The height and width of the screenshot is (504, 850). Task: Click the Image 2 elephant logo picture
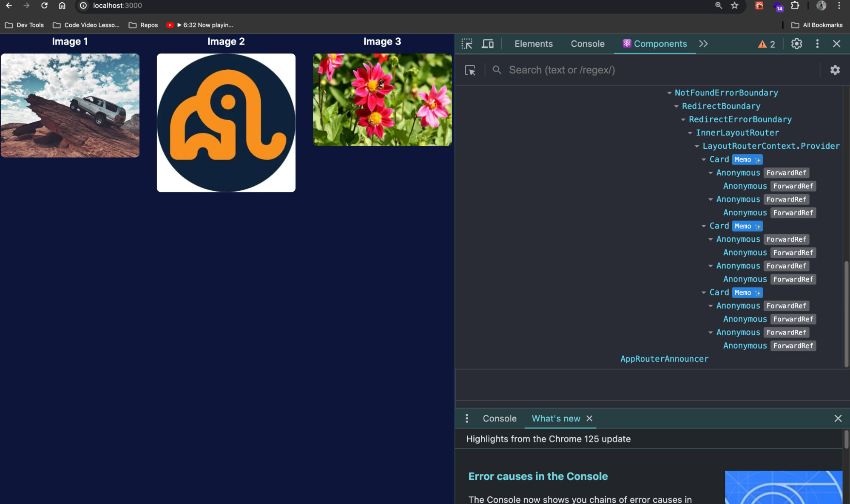click(x=226, y=123)
